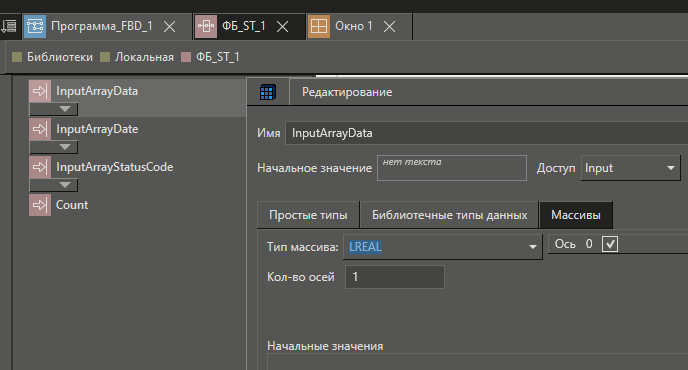Open the Доступ Input dropdown
Image resolution: width=688 pixels, height=370 pixels.
631,168
